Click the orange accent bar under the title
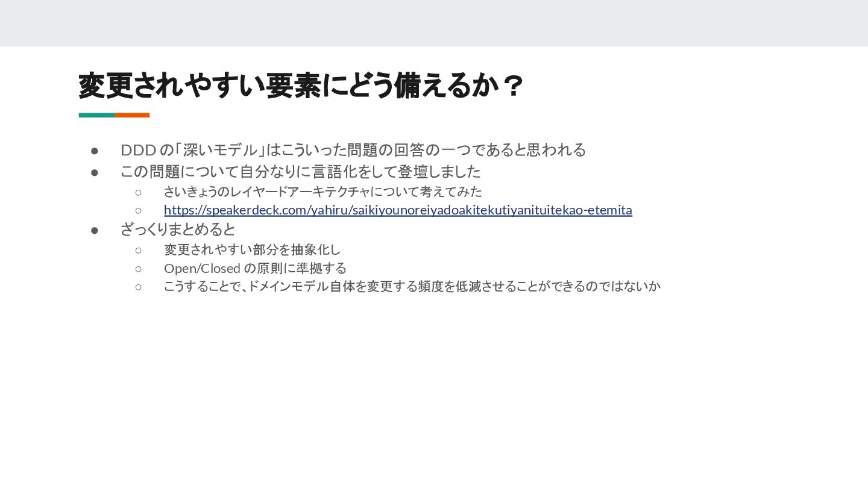The width and height of the screenshot is (868, 488). [x=132, y=115]
